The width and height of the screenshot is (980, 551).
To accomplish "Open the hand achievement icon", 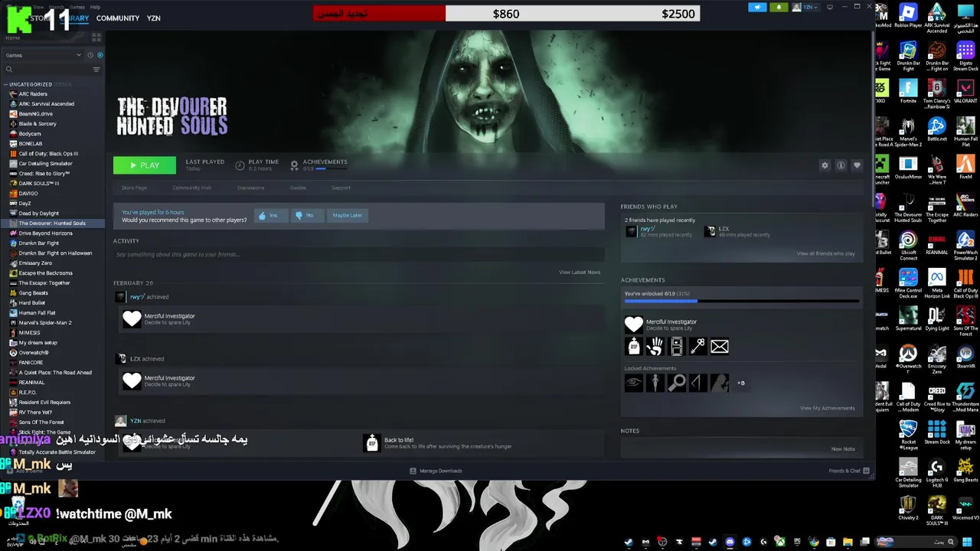I will point(655,347).
